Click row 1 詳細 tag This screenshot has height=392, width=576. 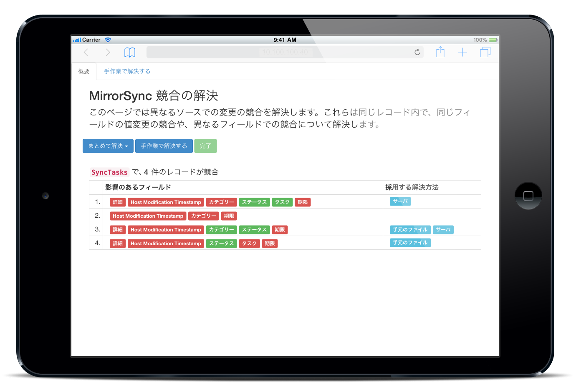tap(118, 202)
